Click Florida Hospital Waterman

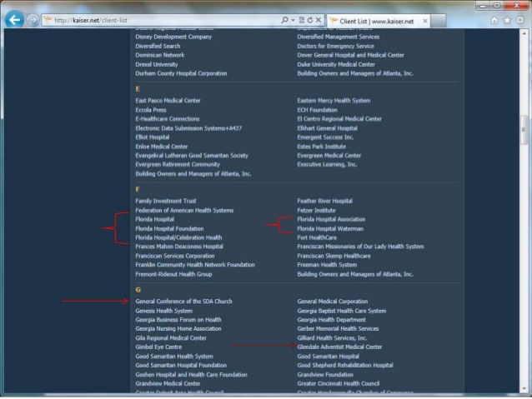pos(330,228)
